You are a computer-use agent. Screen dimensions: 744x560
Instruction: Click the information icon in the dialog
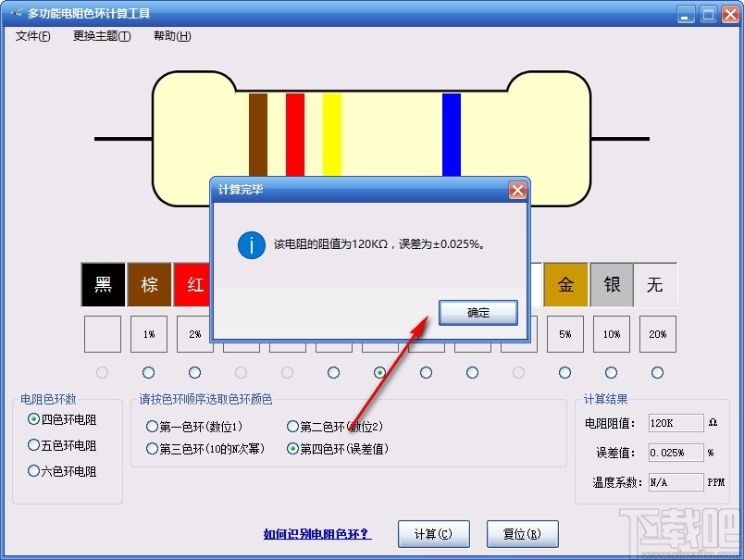point(251,245)
